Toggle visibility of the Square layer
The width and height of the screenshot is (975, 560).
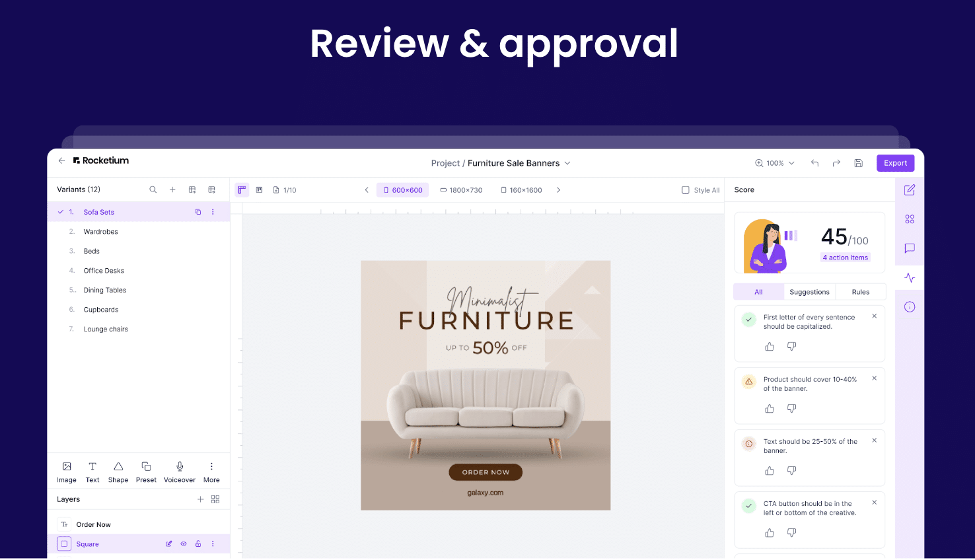coord(184,544)
